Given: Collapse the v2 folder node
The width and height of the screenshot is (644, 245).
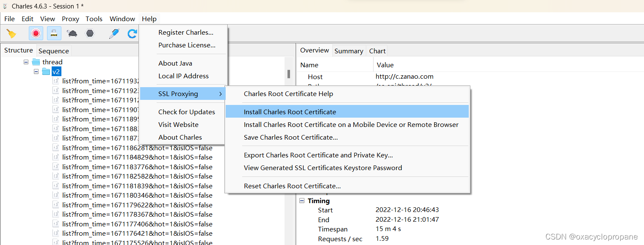Looking at the screenshot, I should 36,72.
